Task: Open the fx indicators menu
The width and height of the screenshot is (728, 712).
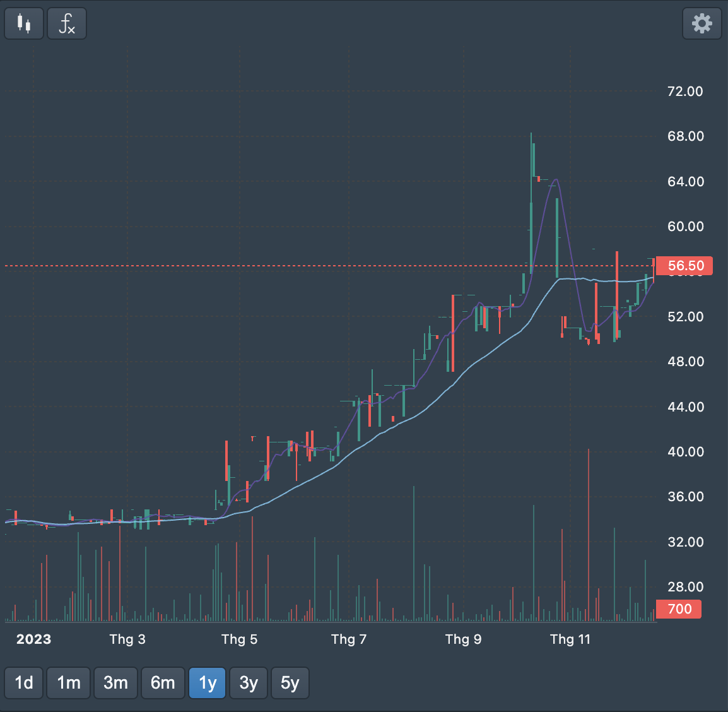Action: pyautogui.click(x=66, y=24)
